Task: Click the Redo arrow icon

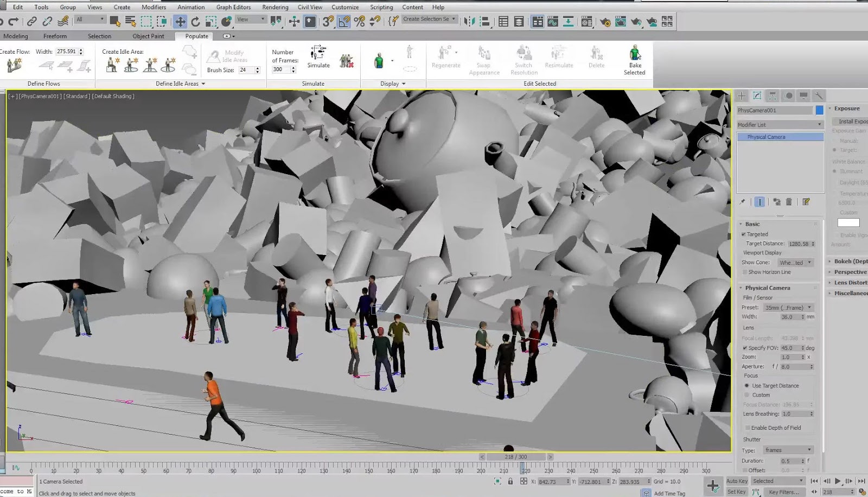Action: [14, 21]
